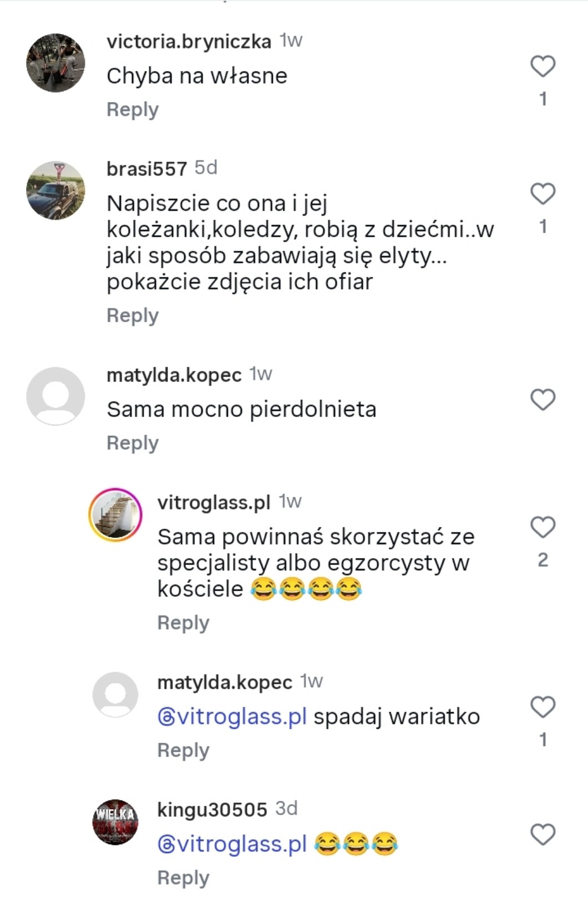Tap the @vitroglass.pl mention in matylda.kopec's reply
Screen dimensions: 588x904
(x=232, y=717)
